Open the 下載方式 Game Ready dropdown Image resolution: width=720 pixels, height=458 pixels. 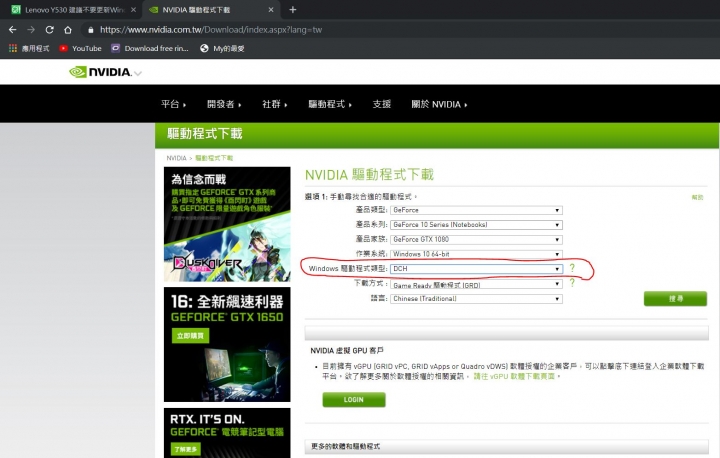coord(476,284)
